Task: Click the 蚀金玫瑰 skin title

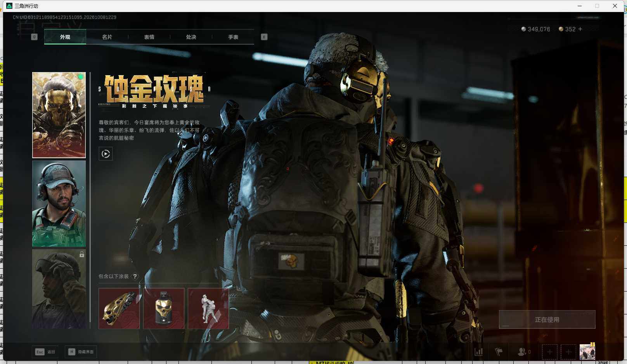Action: (154, 89)
